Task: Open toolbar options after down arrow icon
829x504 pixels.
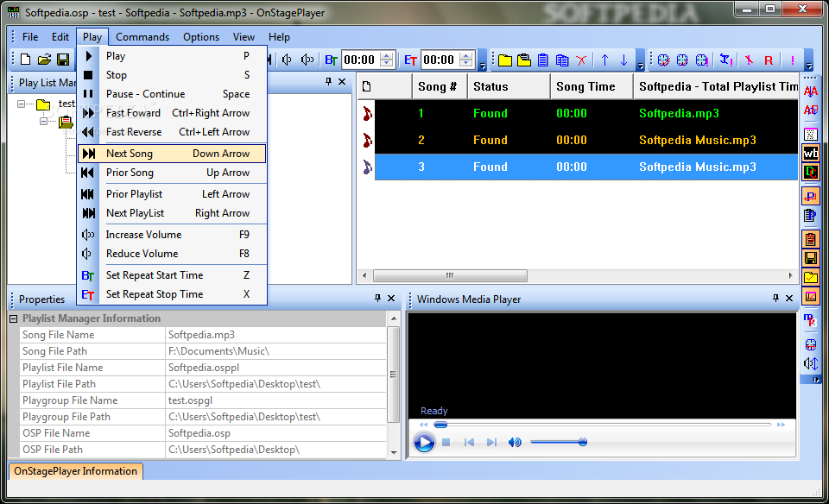Action: tap(640, 66)
